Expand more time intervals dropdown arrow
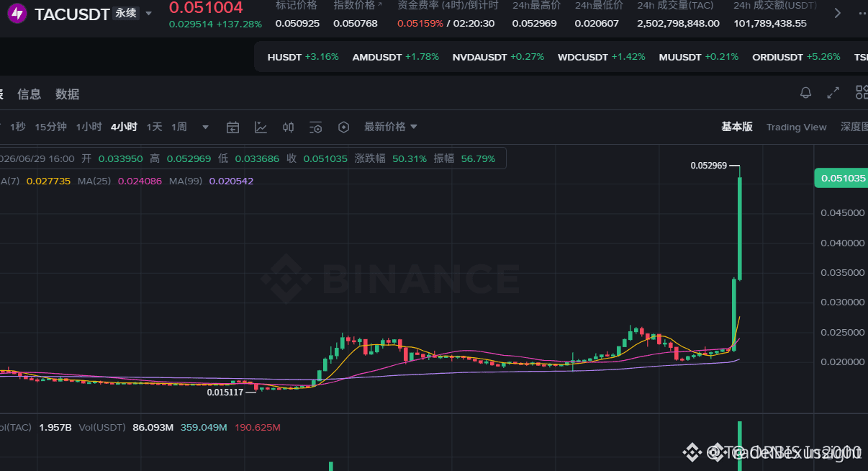The height and width of the screenshot is (471, 868). (x=205, y=127)
